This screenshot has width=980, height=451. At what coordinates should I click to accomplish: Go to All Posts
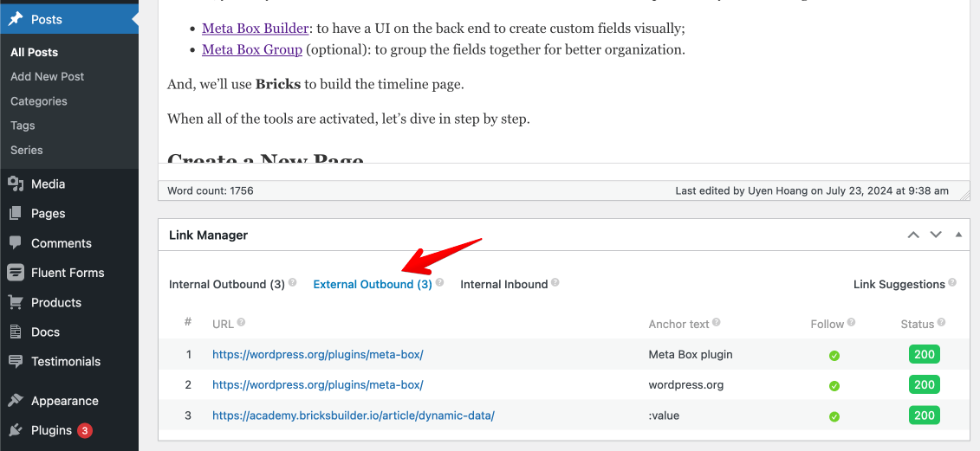tap(35, 53)
